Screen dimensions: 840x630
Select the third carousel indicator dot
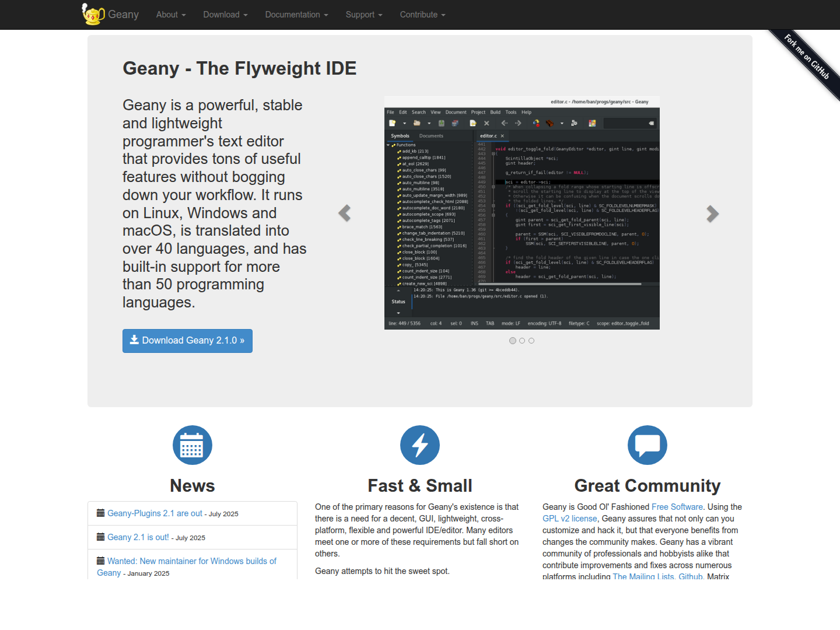pyautogui.click(x=531, y=341)
